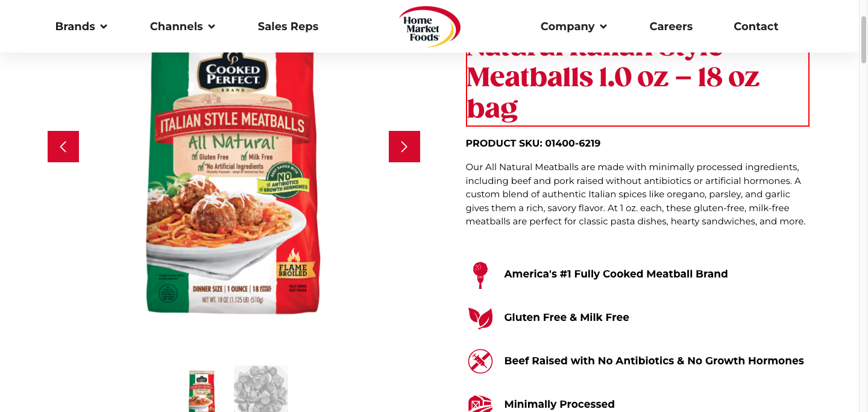Open the Contact page link
This screenshot has width=868, height=412.
click(x=756, y=27)
